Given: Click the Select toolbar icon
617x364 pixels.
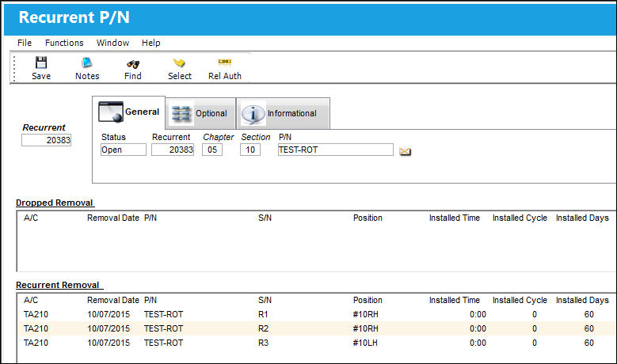Looking at the screenshot, I should point(180,63).
